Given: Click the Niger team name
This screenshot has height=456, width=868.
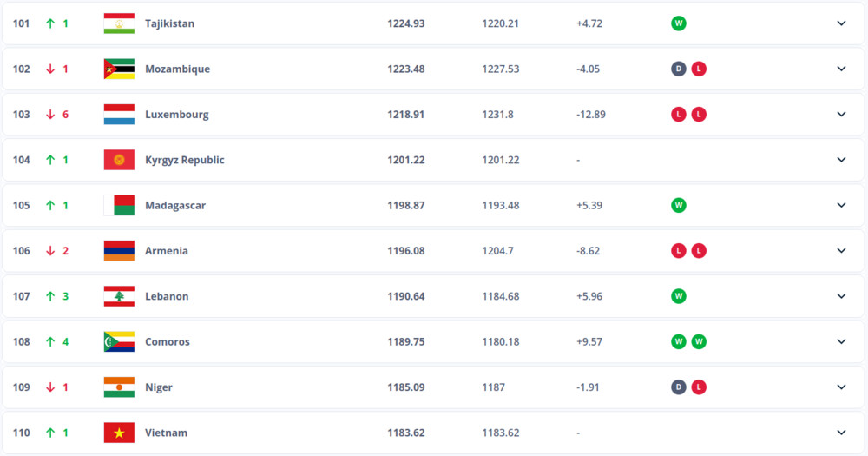Looking at the screenshot, I should pyautogui.click(x=159, y=387).
